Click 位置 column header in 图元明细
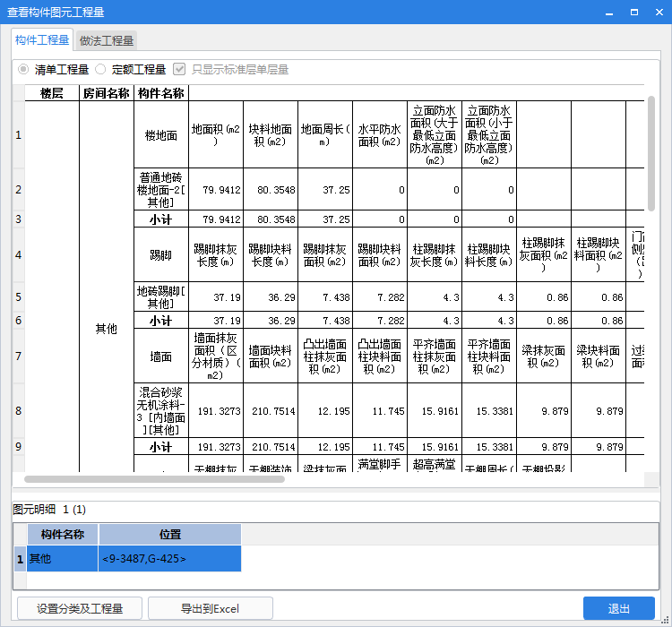The height and width of the screenshot is (627, 672). (x=170, y=534)
